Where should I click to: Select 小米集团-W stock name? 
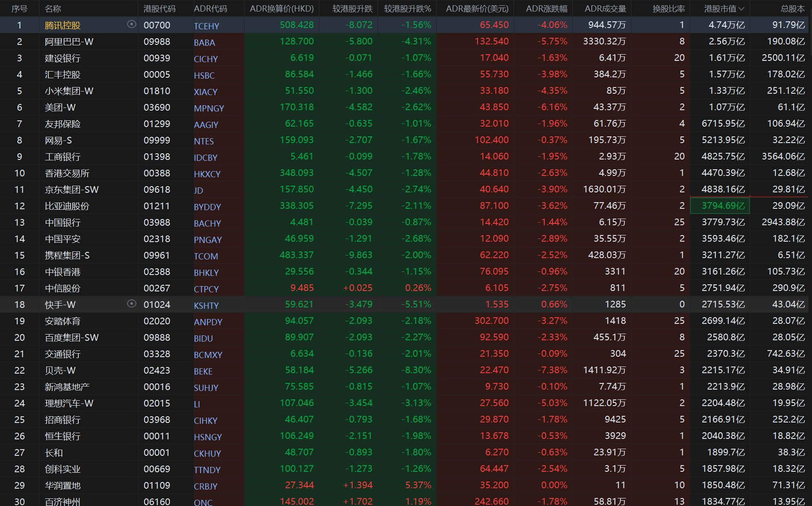pyautogui.click(x=69, y=91)
